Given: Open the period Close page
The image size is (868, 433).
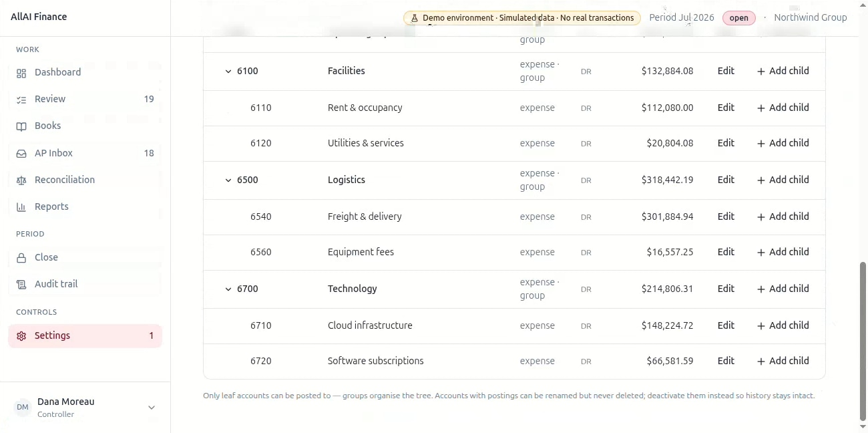Looking at the screenshot, I should point(85,257).
